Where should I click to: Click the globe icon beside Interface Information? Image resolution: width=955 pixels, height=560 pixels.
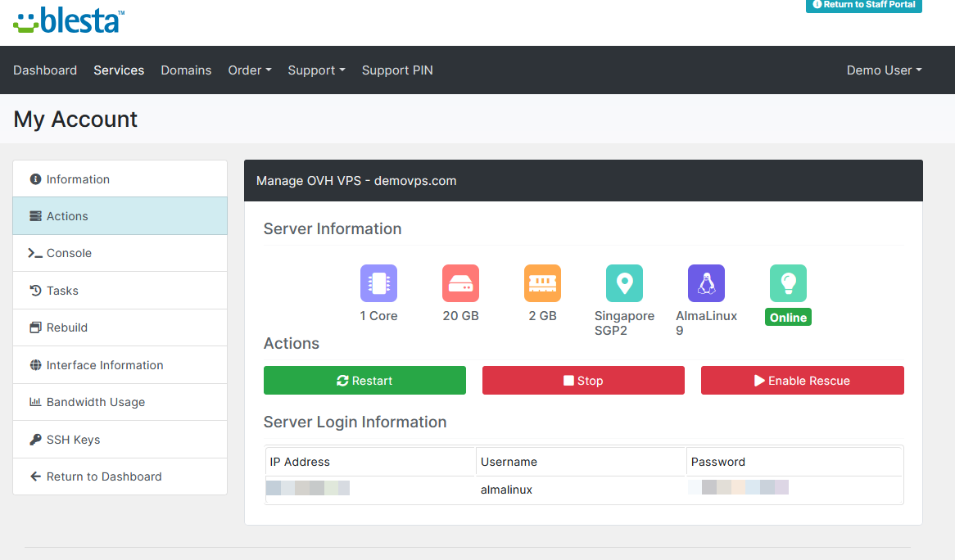tap(35, 365)
